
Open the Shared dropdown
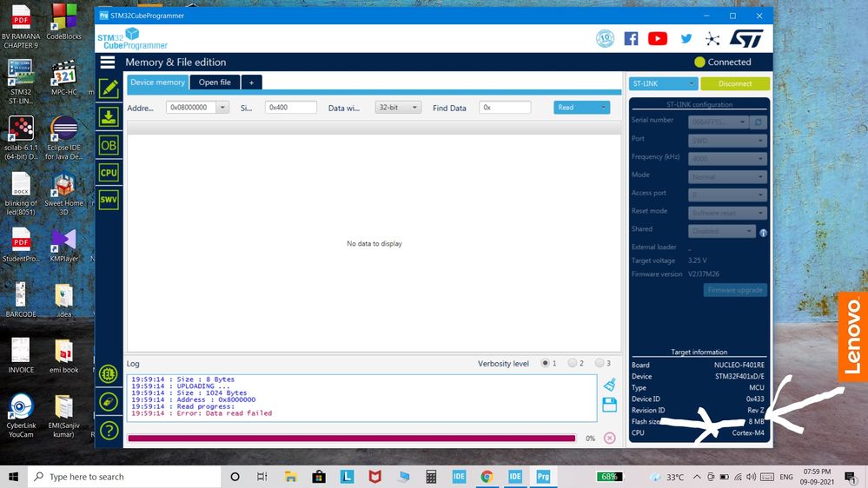[722, 231]
